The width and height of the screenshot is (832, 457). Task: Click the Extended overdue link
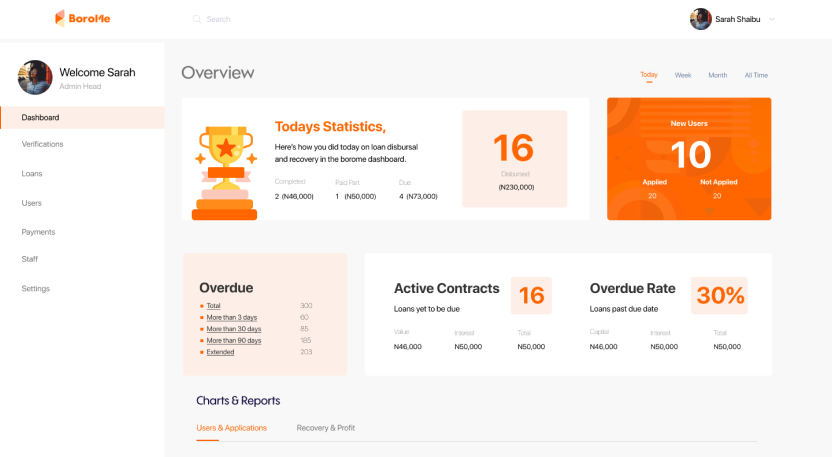[220, 352]
